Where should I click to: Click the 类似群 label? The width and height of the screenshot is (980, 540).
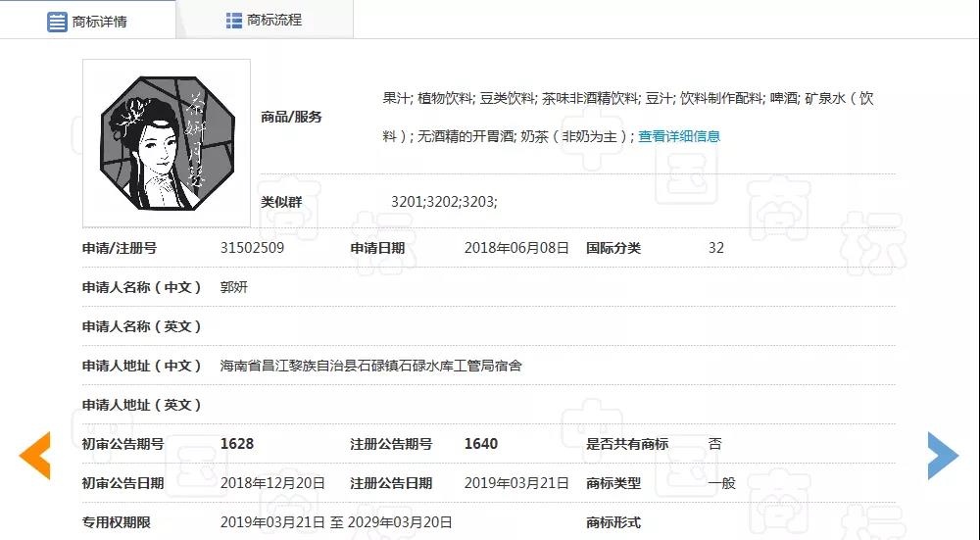point(281,202)
